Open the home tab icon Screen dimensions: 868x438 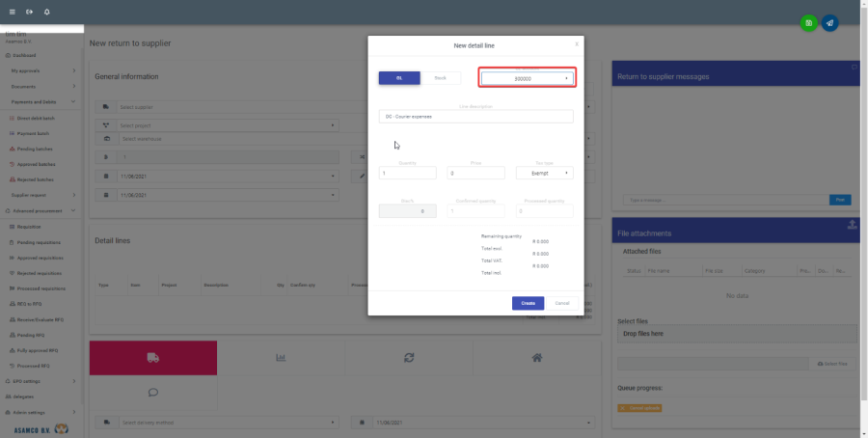tap(536, 357)
